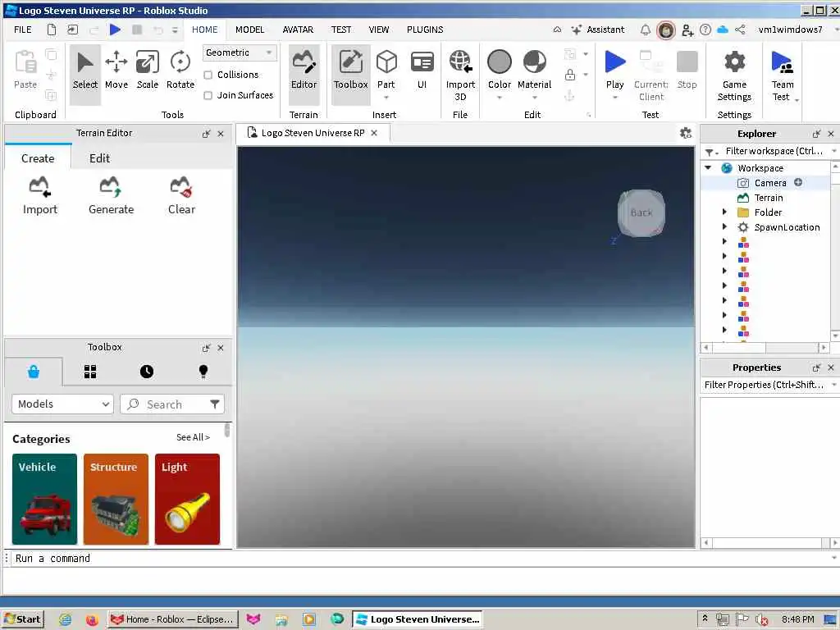The width and height of the screenshot is (840, 630).
Task: Click the plus beside Camera
Action: (798, 183)
